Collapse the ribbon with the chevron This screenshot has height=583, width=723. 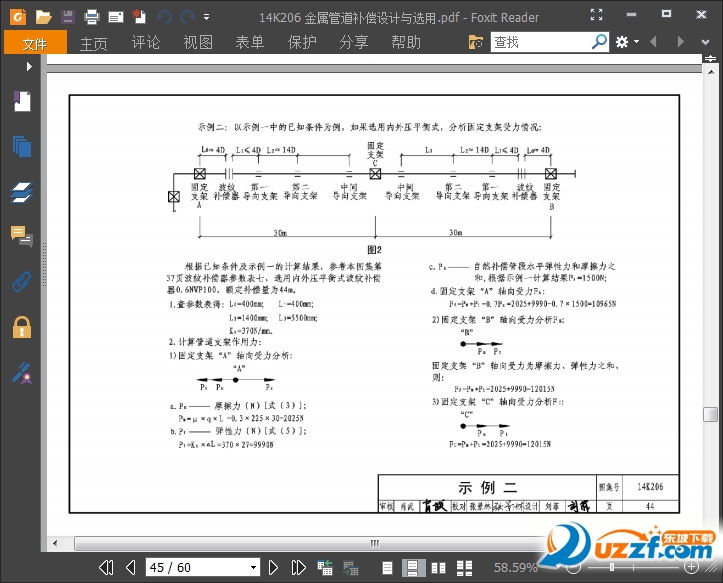705,42
